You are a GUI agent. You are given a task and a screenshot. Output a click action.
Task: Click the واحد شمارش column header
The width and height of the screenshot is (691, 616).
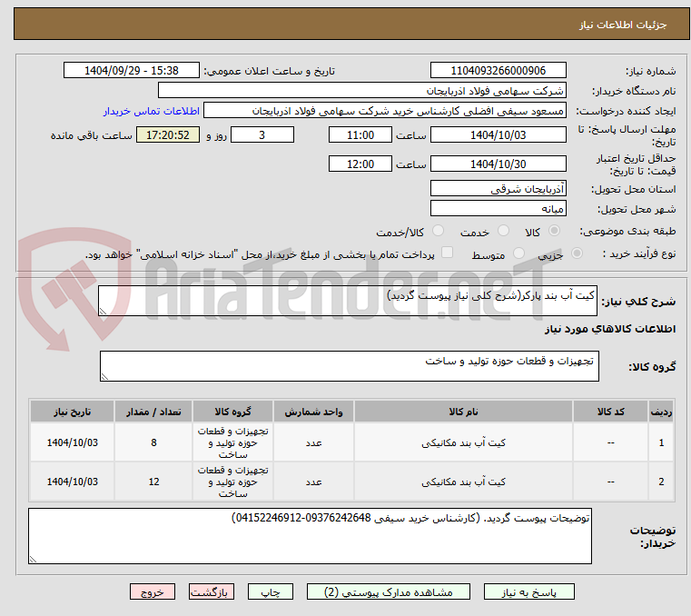(313, 412)
